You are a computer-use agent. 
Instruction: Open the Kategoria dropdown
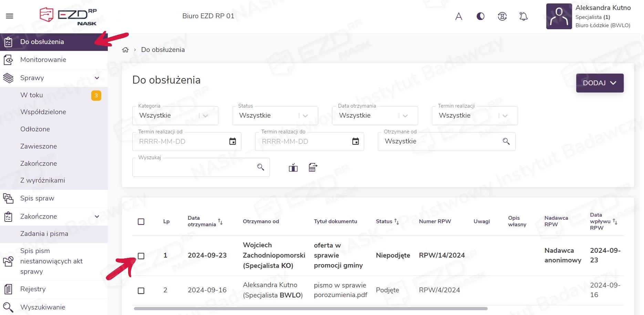(175, 116)
